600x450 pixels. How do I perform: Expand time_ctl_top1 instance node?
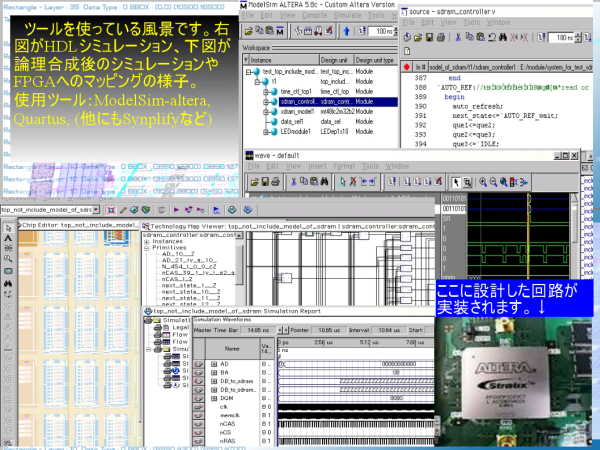tap(266, 92)
